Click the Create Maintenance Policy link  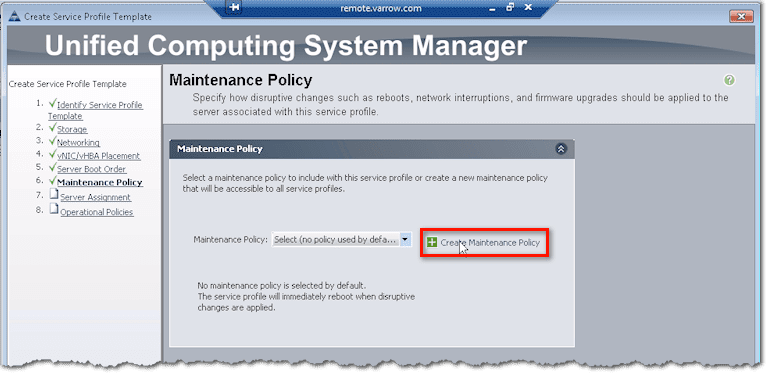[x=490, y=242]
